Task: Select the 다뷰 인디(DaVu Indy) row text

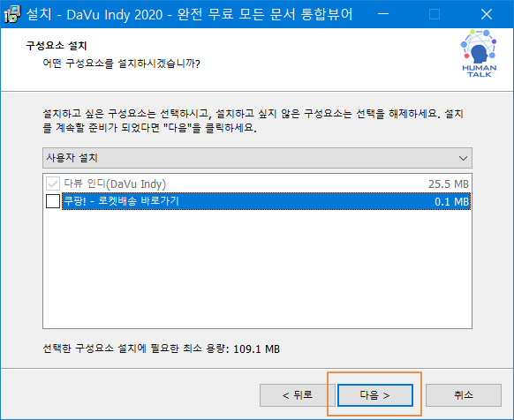Action: pos(115,184)
